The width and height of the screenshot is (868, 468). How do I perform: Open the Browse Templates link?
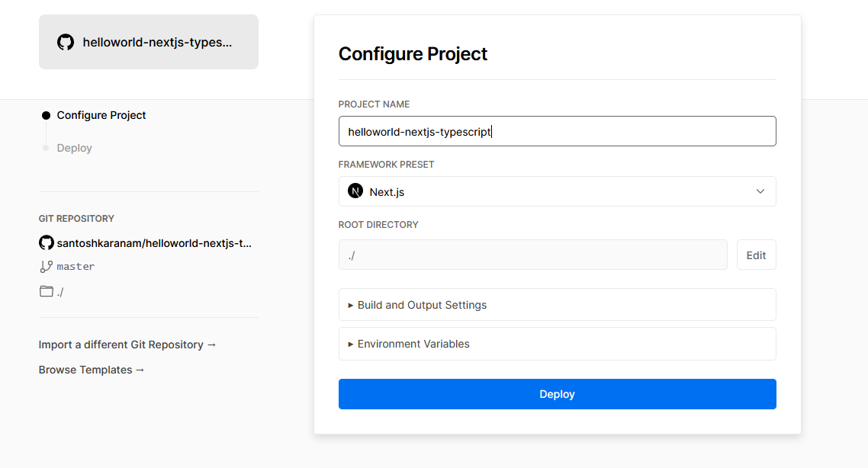pyautogui.click(x=92, y=370)
